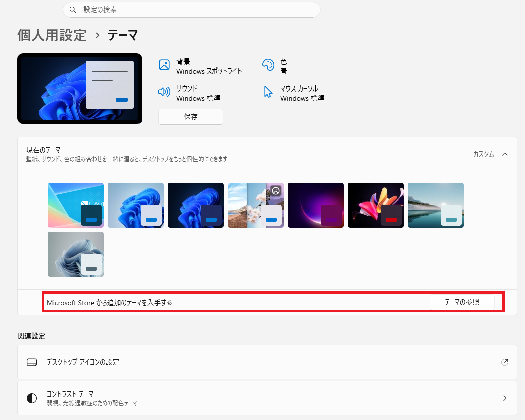Viewport: 525px width, 420px height.
Task: Open the 色 color palette icon
Action: pyautogui.click(x=268, y=65)
